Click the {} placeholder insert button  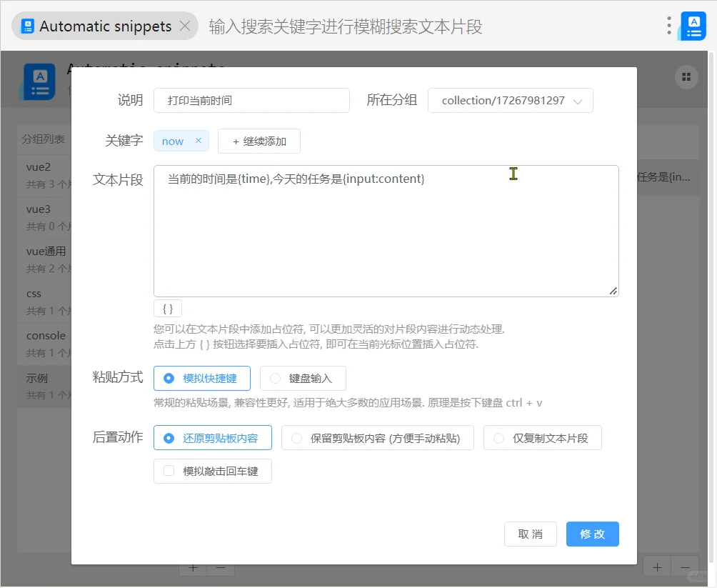coord(167,308)
